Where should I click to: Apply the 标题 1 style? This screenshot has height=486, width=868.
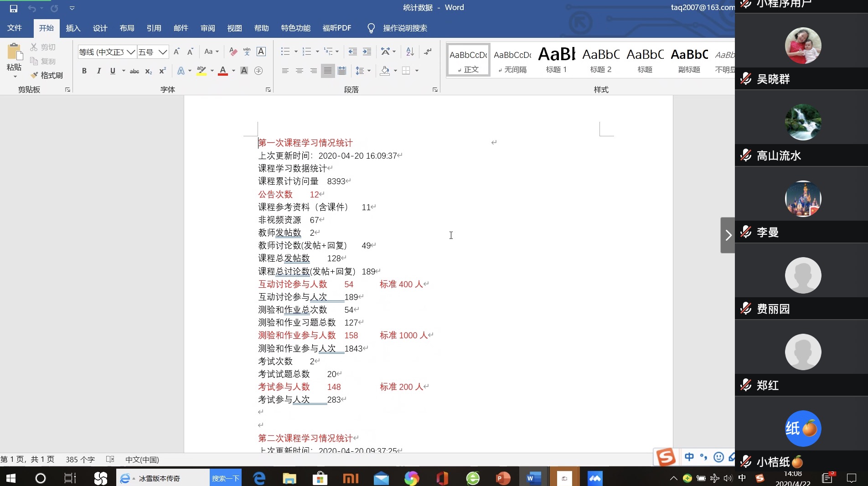coord(556,60)
